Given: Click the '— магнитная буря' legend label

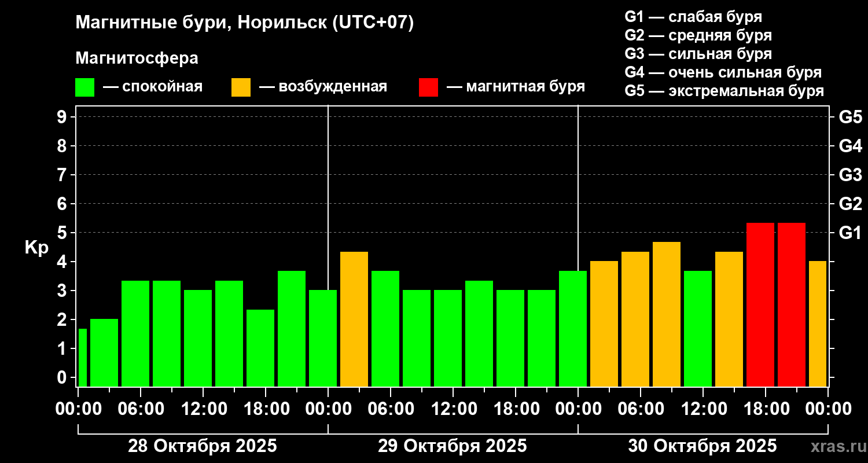Looking at the screenshot, I should [516, 87].
